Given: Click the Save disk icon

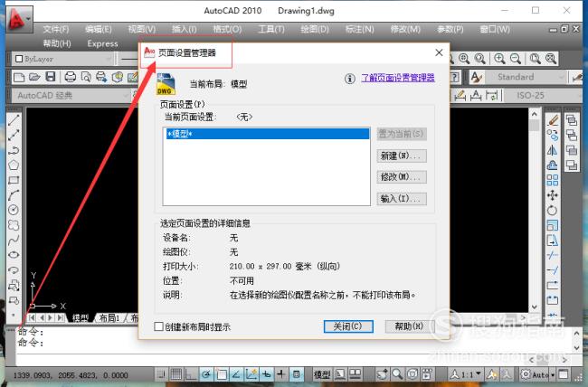Looking at the screenshot, I should (x=51, y=77).
